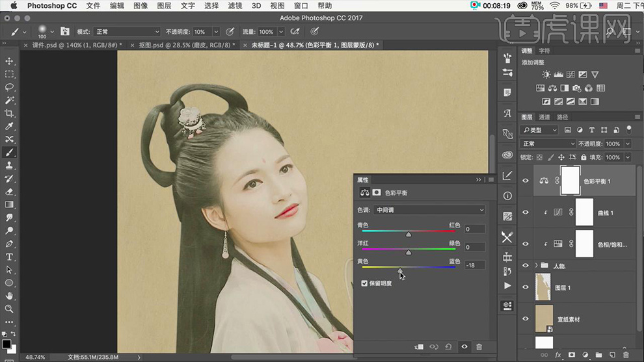This screenshot has height=362, width=644.
Task: Delete adjustment via Properties trash icon
Action: pyautogui.click(x=479, y=347)
